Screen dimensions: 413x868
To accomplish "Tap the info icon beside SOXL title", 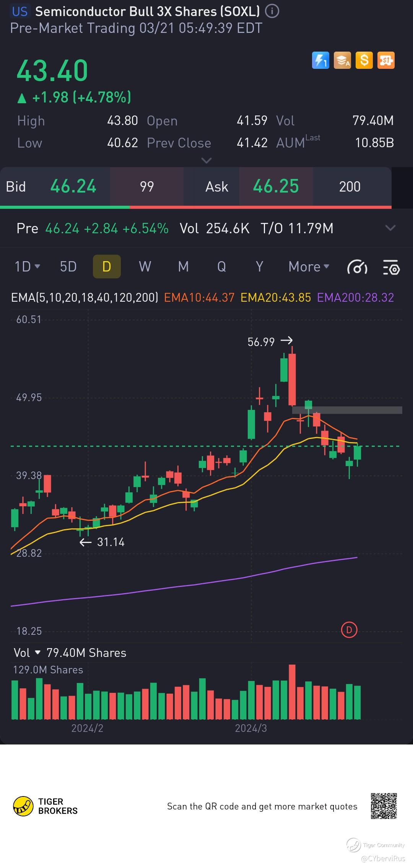I will point(272,11).
